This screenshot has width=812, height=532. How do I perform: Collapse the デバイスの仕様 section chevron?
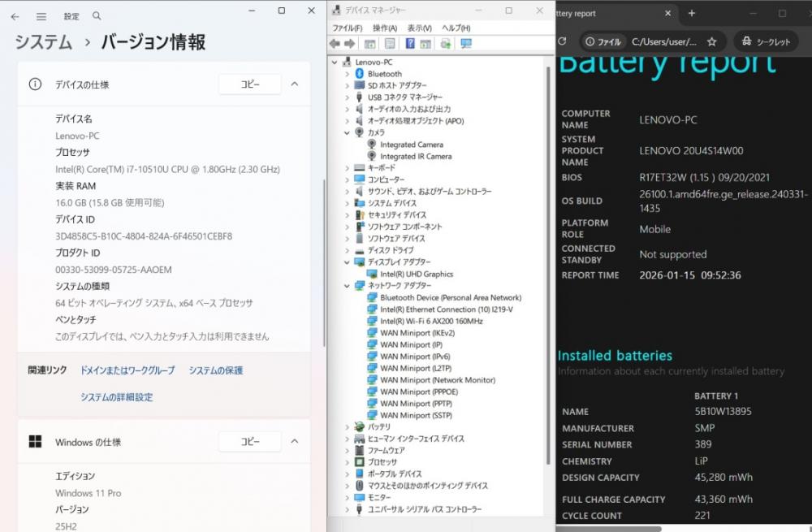[295, 84]
